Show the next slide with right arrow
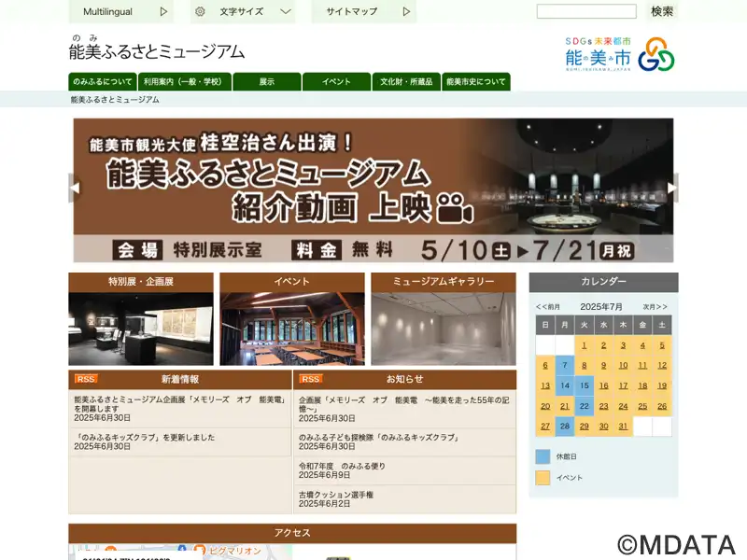 672,188
